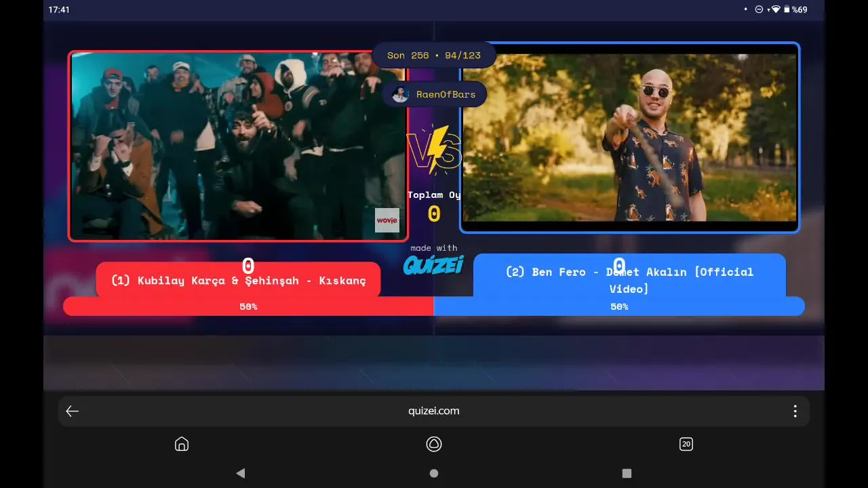The width and height of the screenshot is (868, 488).
Task: Open the browser three-dot menu
Action: pyautogui.click(x=795, y=411)
